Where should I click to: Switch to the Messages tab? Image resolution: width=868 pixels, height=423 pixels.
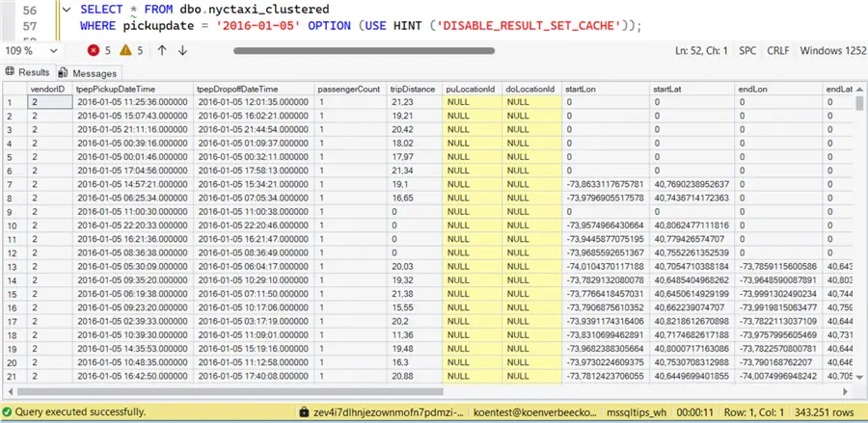click(89, 73)
